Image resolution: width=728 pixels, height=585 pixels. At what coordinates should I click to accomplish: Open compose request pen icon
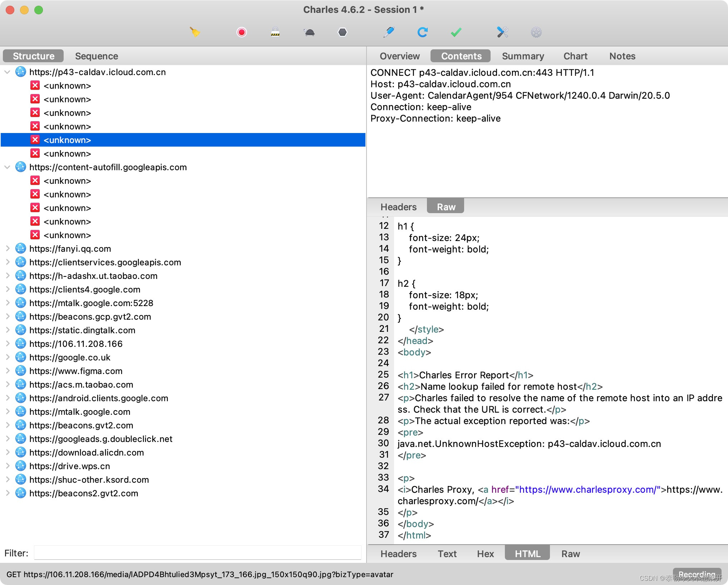click(x=388, y=32)
